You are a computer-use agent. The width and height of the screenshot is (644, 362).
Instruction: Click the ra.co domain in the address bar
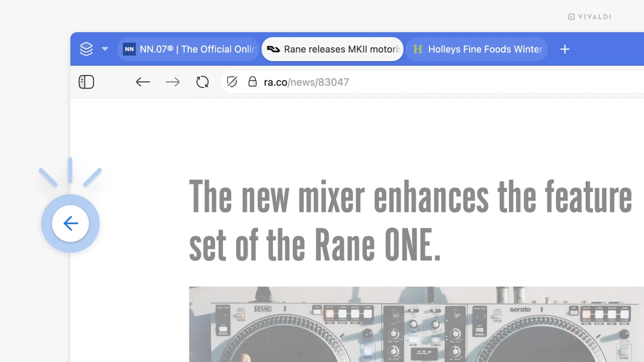tap(276, 82)
